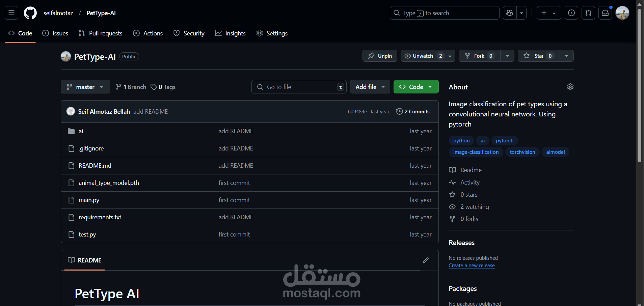Unpin the repository with Unpin button
The width and height of the screenshot is (644, 306).
pos(380,56)
